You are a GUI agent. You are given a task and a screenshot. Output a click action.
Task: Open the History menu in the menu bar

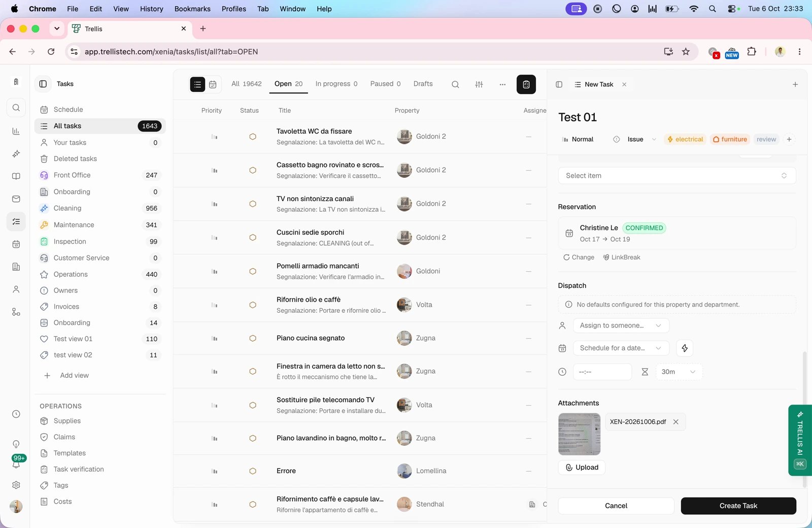coord(152,9)
